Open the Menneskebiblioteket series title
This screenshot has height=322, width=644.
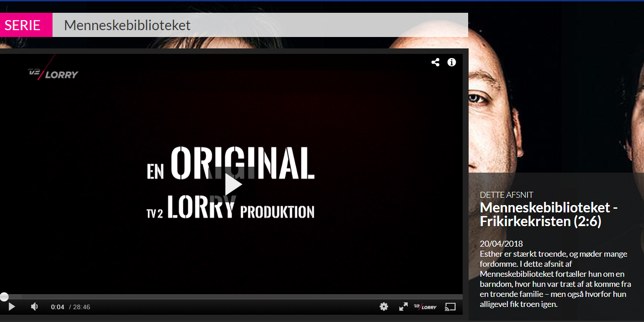(127, 25)
